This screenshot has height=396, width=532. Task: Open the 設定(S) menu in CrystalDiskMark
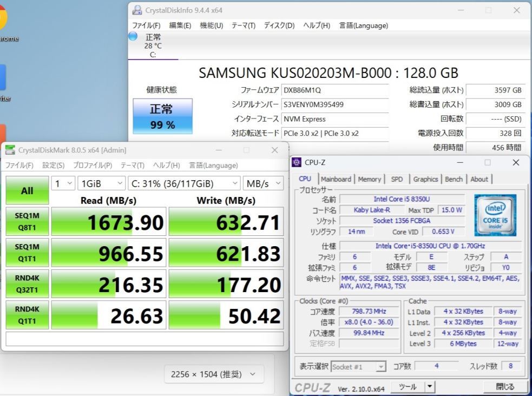click(53, 165)
